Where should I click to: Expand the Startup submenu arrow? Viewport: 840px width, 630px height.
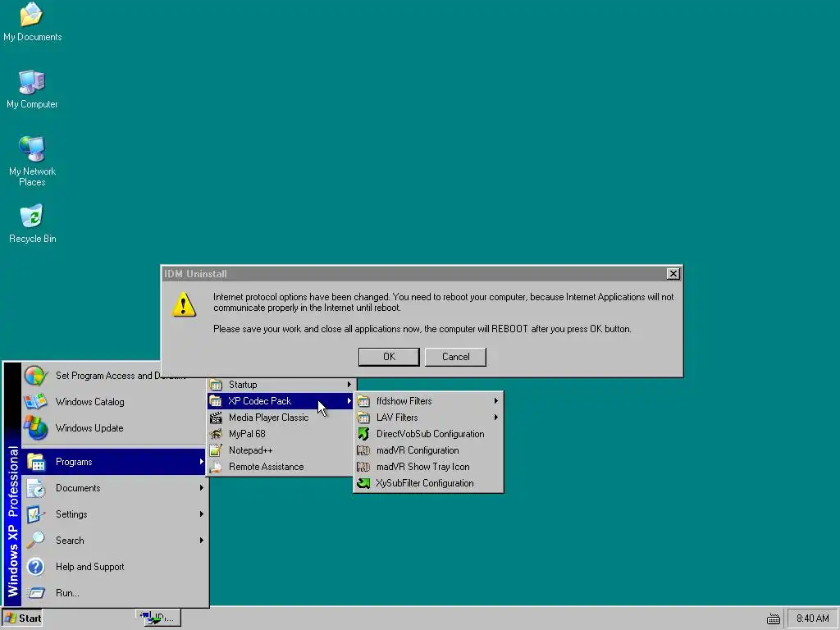tap(349, 385)
